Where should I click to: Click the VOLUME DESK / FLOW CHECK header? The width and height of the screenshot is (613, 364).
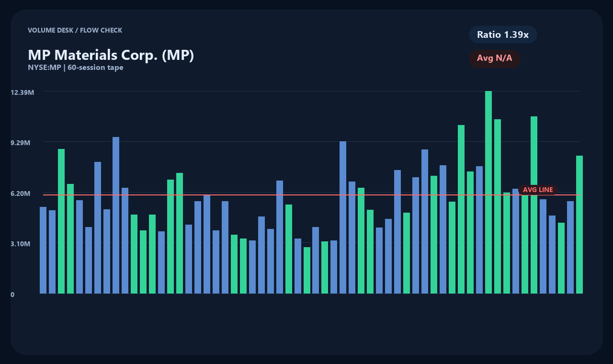(75, 30)
